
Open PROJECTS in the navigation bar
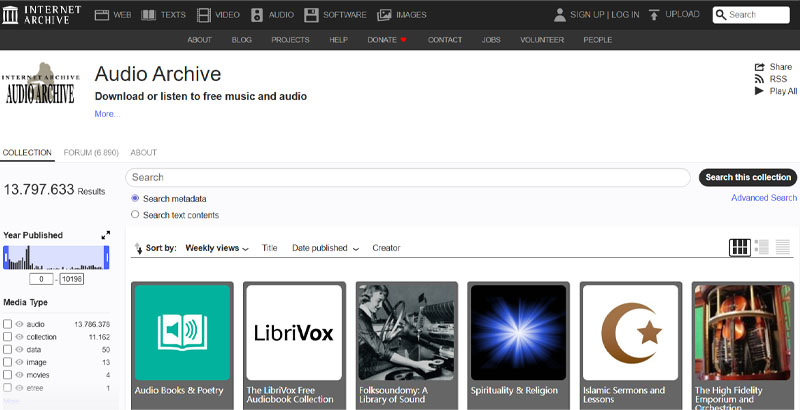pos(290,40)
